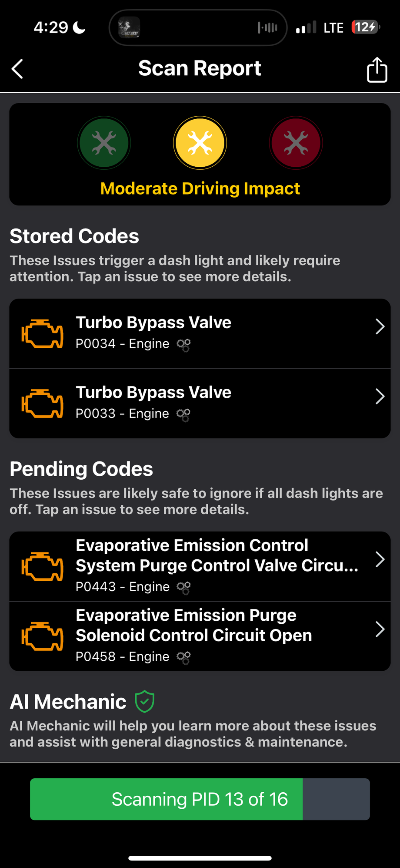
Task: Tap engine icon beside code P0458
Action: point(42,636)
